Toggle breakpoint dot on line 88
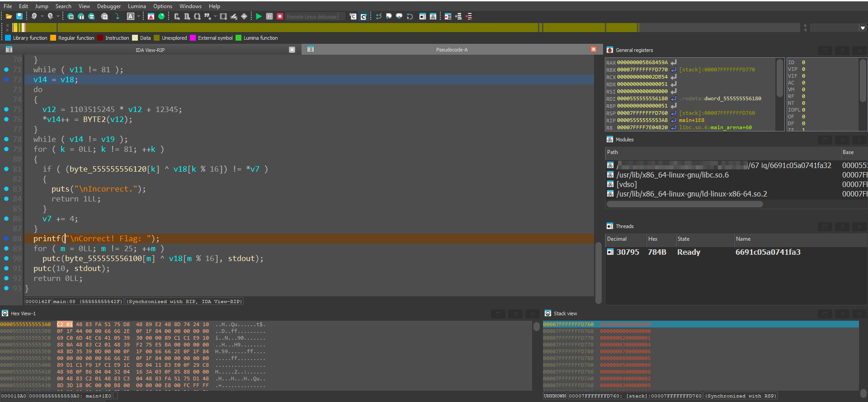 pos(6,238)
